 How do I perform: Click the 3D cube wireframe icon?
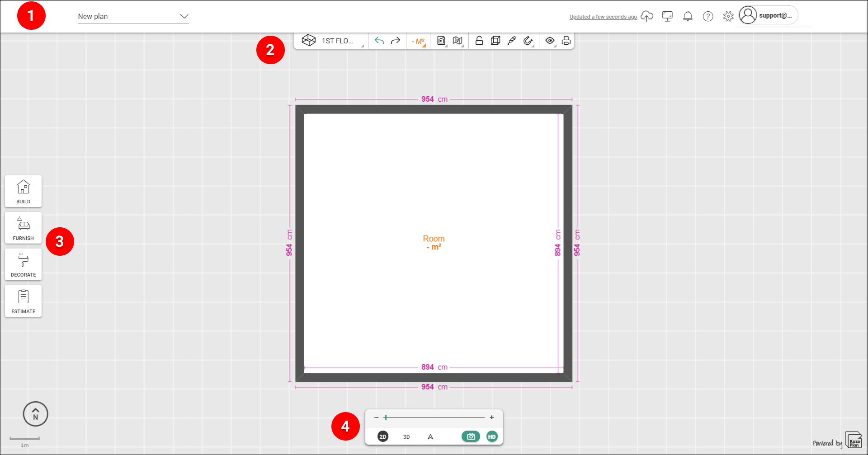tap(495, 41)
